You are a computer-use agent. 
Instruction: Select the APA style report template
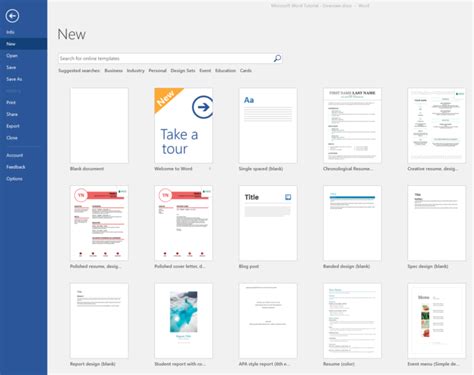point(268,321)
